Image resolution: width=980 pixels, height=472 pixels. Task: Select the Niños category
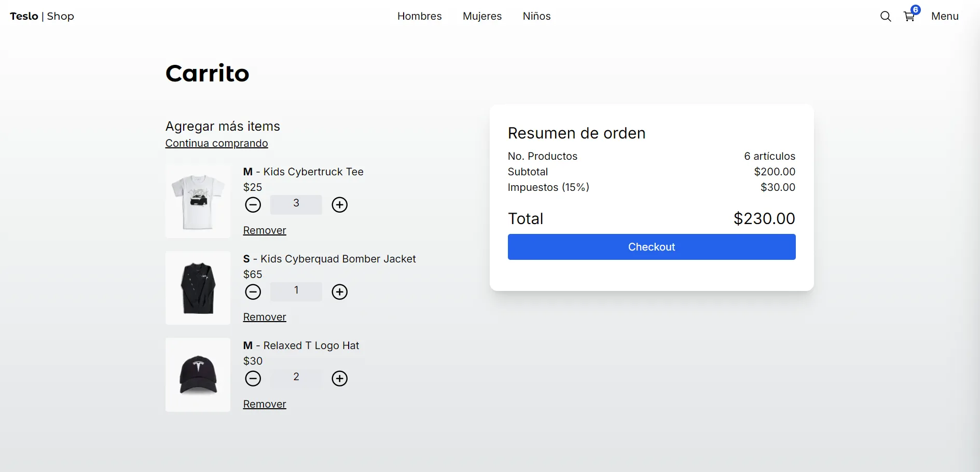click(x=536, y=16)
